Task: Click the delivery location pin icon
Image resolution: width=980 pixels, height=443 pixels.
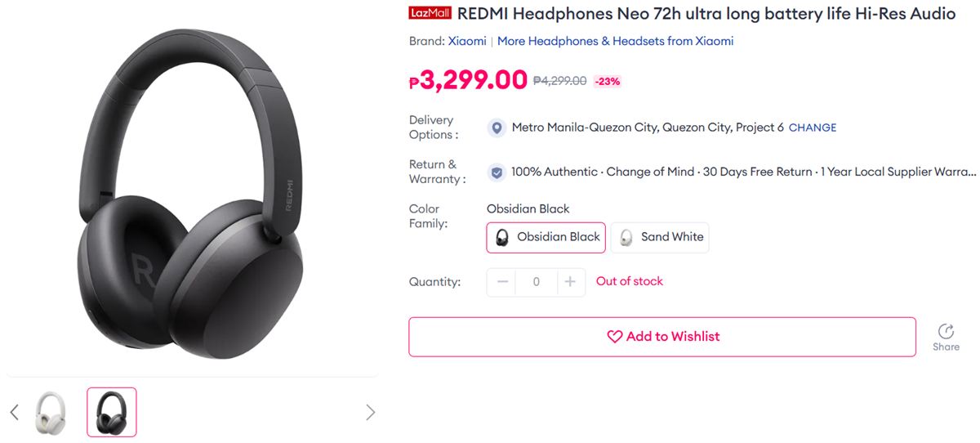Action: [x=496, y=128]
